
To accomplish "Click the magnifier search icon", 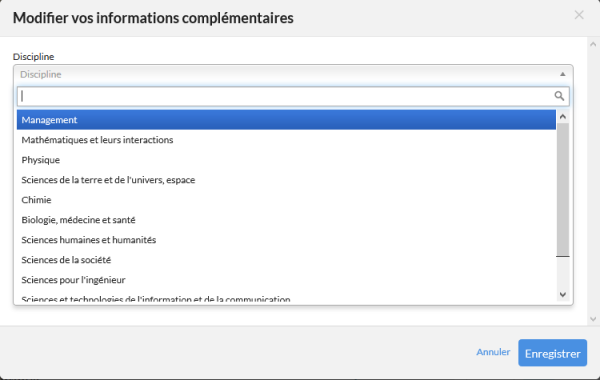I will click(x=559, y=96).
